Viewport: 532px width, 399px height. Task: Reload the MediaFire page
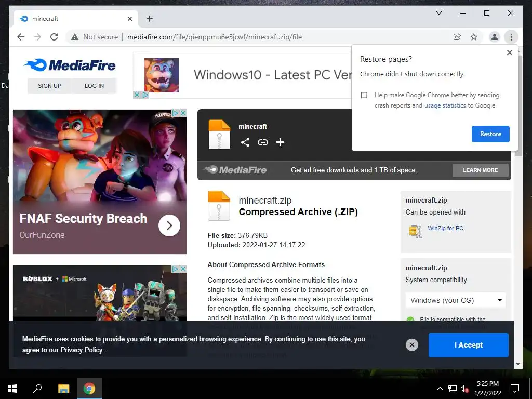pos(54,37)
